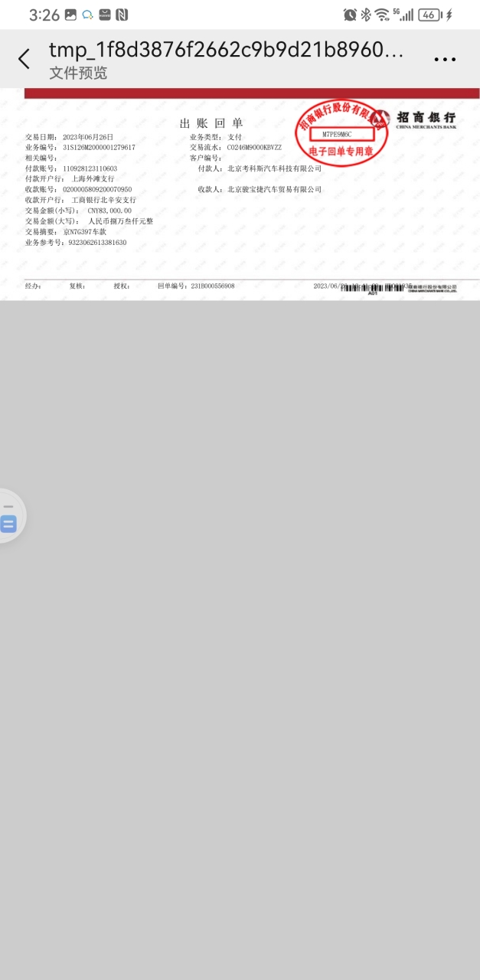Tap the 出账回单 document title
This screenshot has width=480, height=980.
pos(211,123)
